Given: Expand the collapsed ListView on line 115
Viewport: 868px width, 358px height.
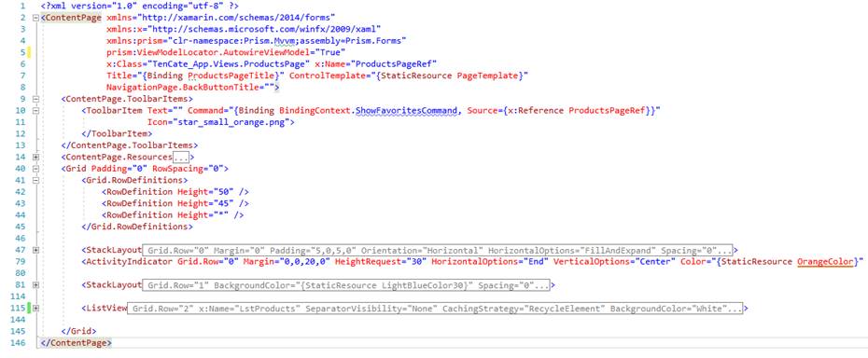Looking at the screenshot, I should pos(36,309).
